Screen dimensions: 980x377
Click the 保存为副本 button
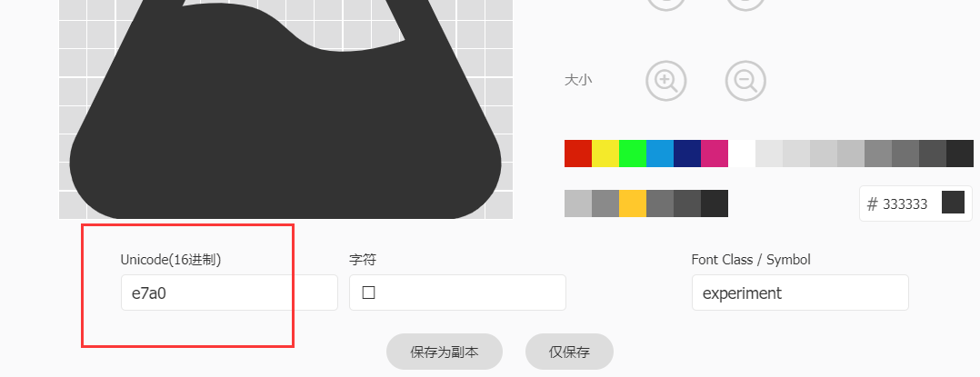445,352
